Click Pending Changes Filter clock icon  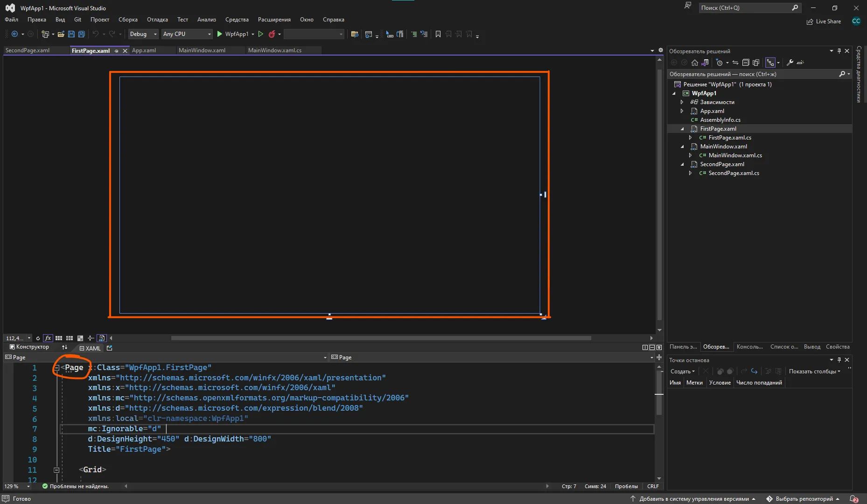(719, 63)
